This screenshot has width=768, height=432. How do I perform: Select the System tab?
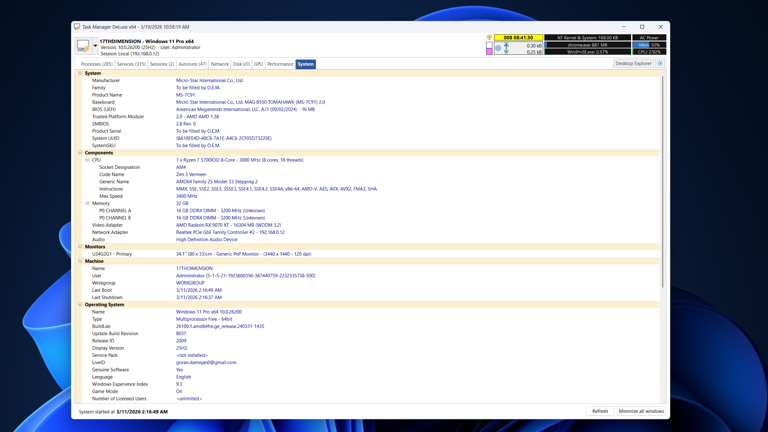click(306, 64)
